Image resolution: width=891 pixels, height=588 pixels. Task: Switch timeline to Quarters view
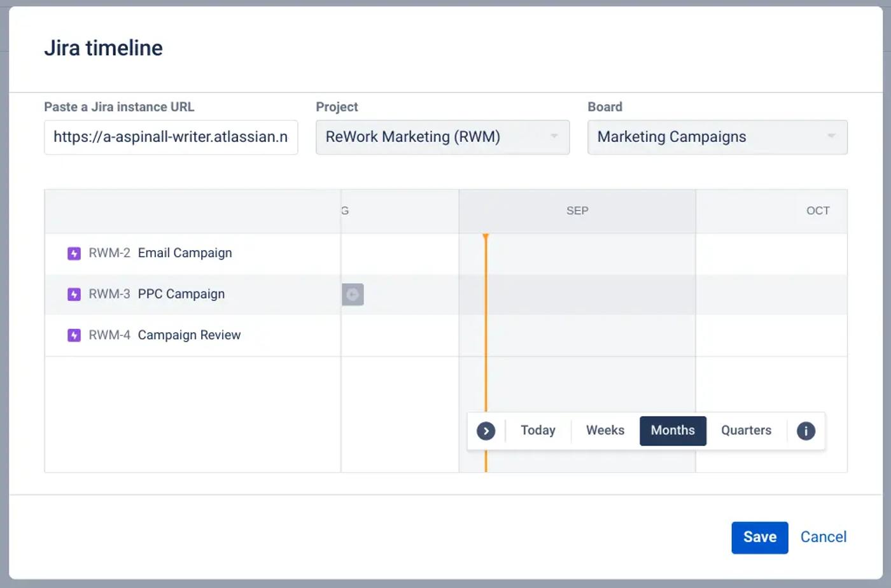click(x=746, y=431)
